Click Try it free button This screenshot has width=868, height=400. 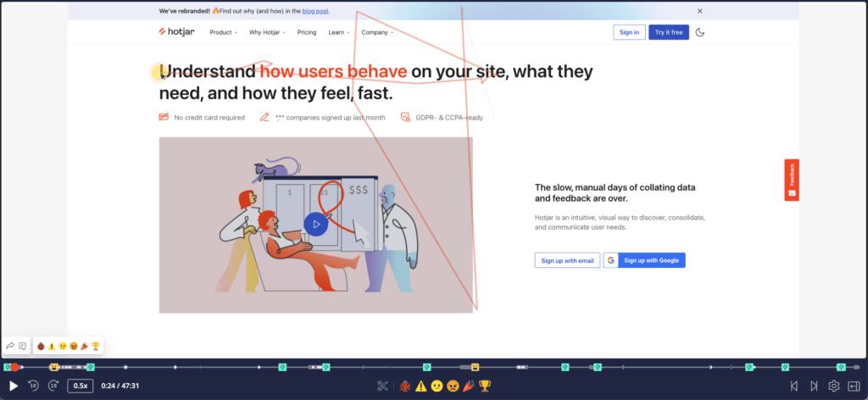click(x=669, y=32)
